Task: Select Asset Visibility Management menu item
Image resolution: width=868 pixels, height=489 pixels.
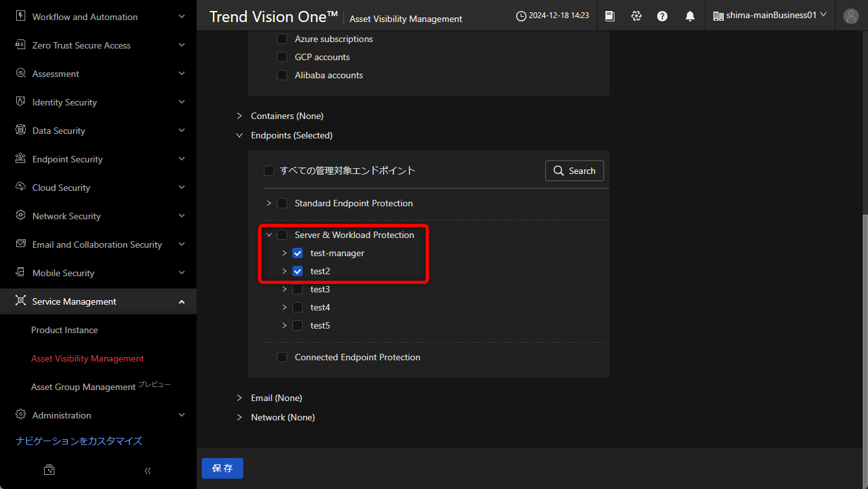Action: (87, 358)
